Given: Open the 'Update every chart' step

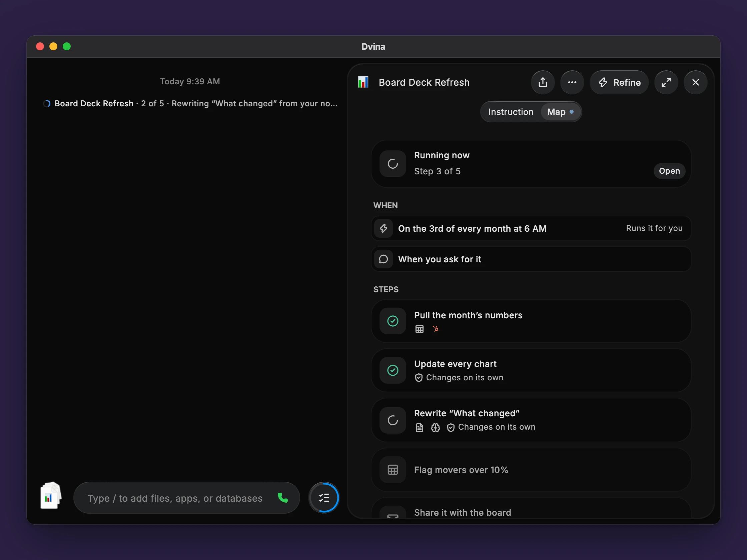Looking at the screenshot, I should [x=531, y=370].
